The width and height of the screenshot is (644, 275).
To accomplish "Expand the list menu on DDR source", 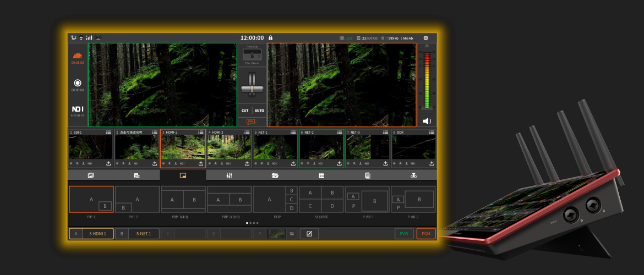I will [x=432, y=133].
